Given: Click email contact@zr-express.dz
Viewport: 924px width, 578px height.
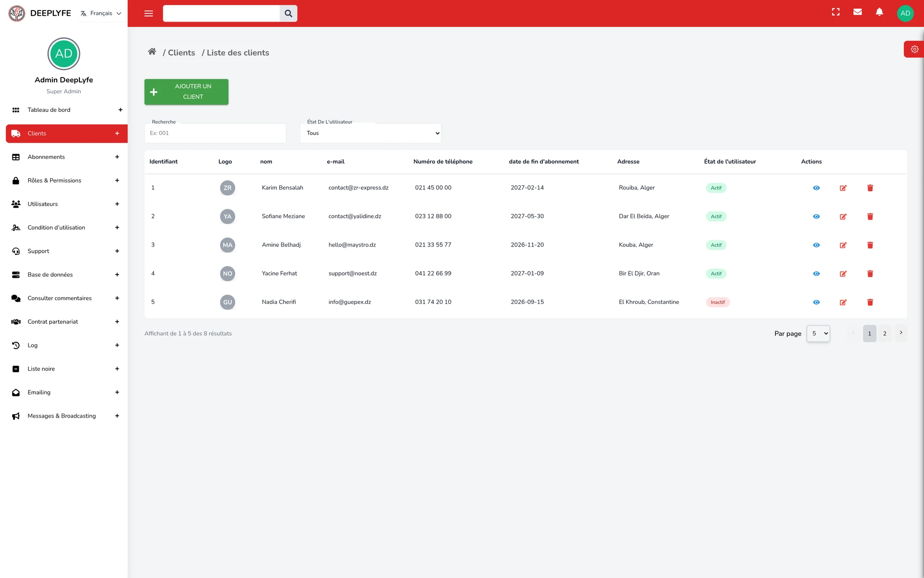Looking at the screenshot, I should point(358,188).
